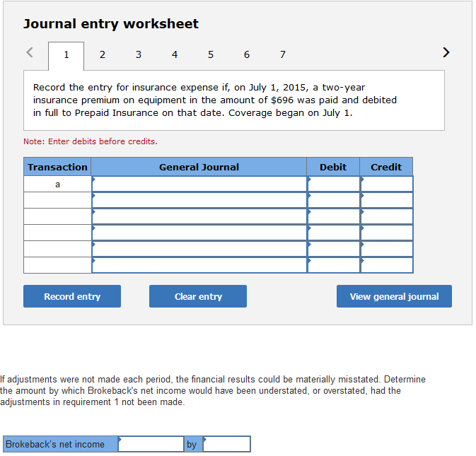Select General Journal account cell in last row

coord(199,265)
